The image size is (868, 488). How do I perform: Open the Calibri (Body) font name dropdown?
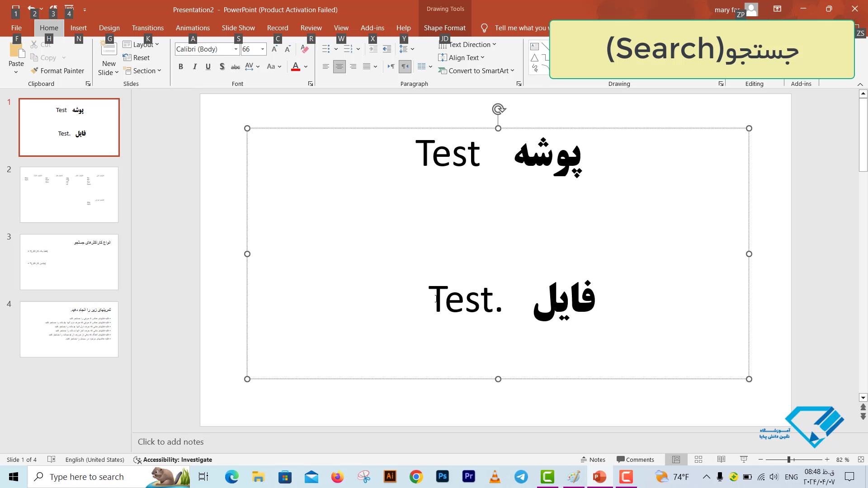236,49
